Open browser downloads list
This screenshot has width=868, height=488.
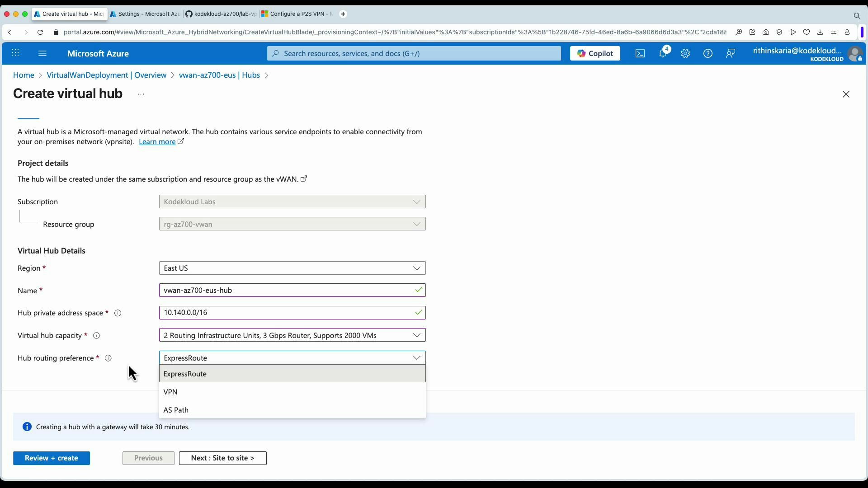(x=820, y=32)
